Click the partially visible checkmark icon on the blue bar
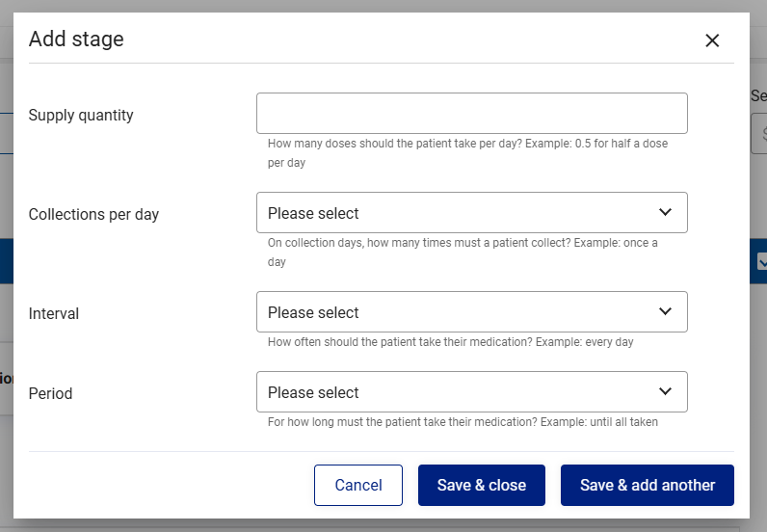The image size is (767, 532). (761, 261)
